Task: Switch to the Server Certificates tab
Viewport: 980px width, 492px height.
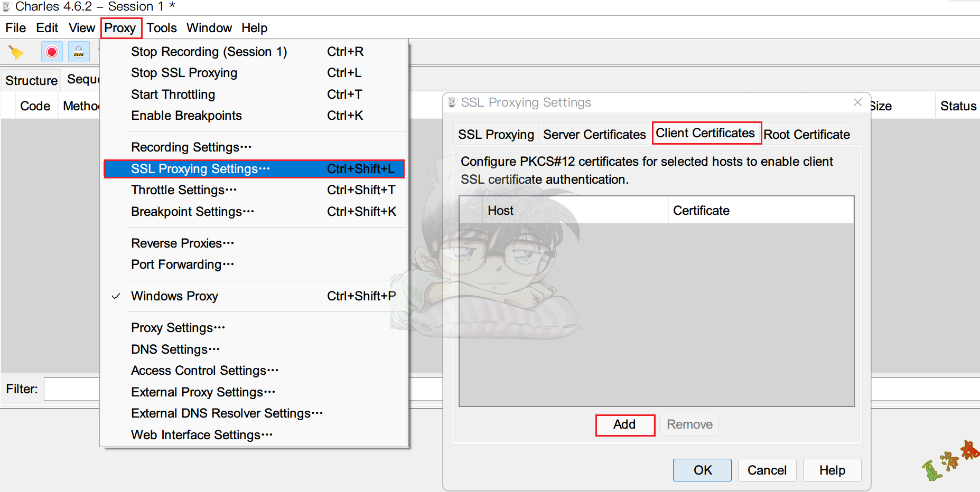Action: 594,135
